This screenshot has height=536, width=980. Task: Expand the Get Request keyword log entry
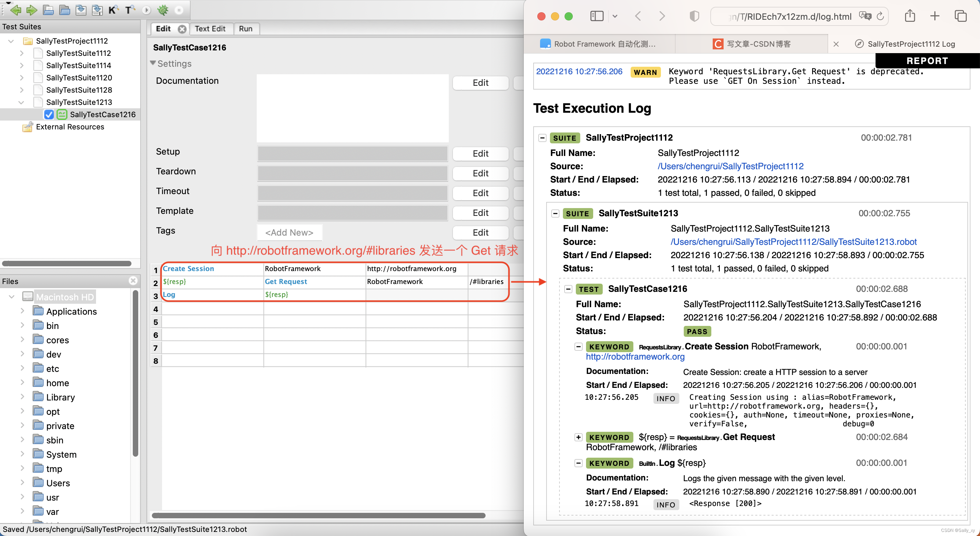click(578, 437)
